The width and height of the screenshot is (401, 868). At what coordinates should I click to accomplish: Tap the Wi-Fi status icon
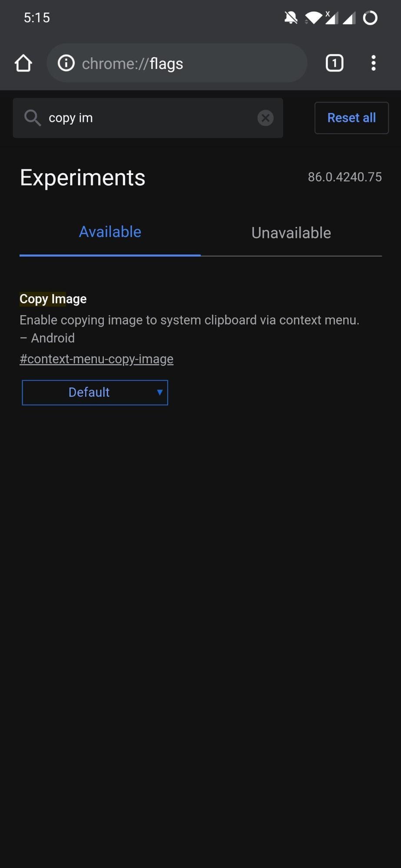coord(313,18)
